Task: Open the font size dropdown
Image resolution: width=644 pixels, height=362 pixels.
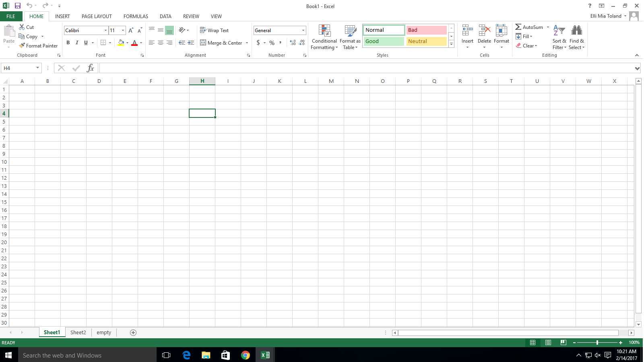Action: (123, 31)
